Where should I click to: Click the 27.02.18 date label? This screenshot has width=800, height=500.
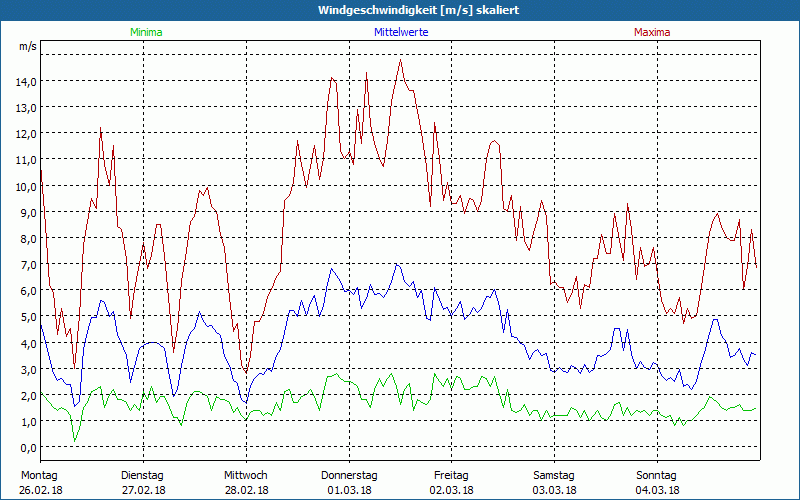pos(144,490)
